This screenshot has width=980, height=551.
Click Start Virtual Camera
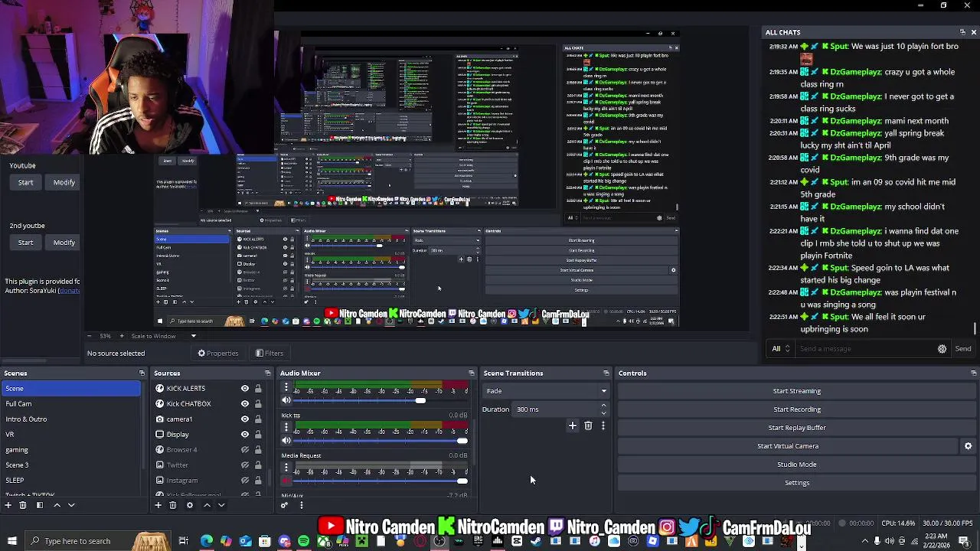click(x=788, y=446)
